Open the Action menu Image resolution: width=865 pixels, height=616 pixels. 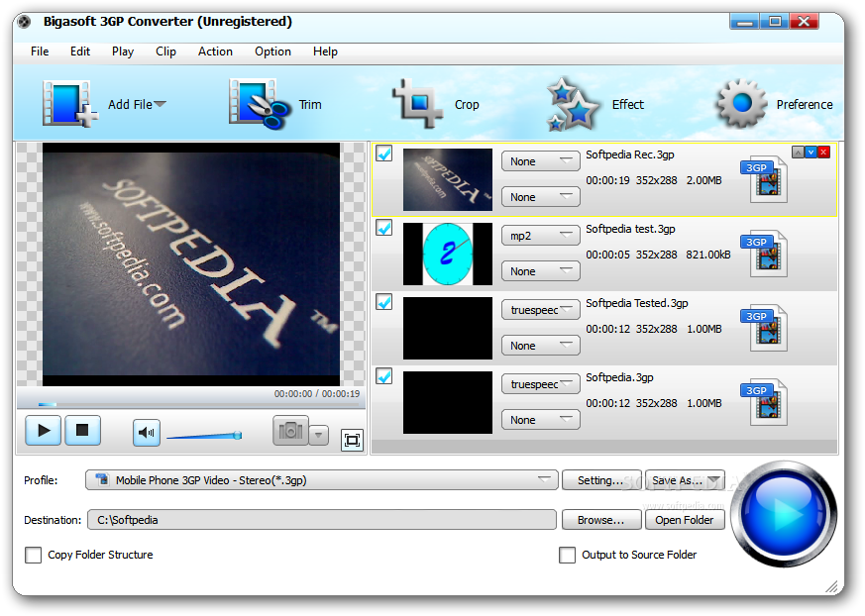coord(215,51)
